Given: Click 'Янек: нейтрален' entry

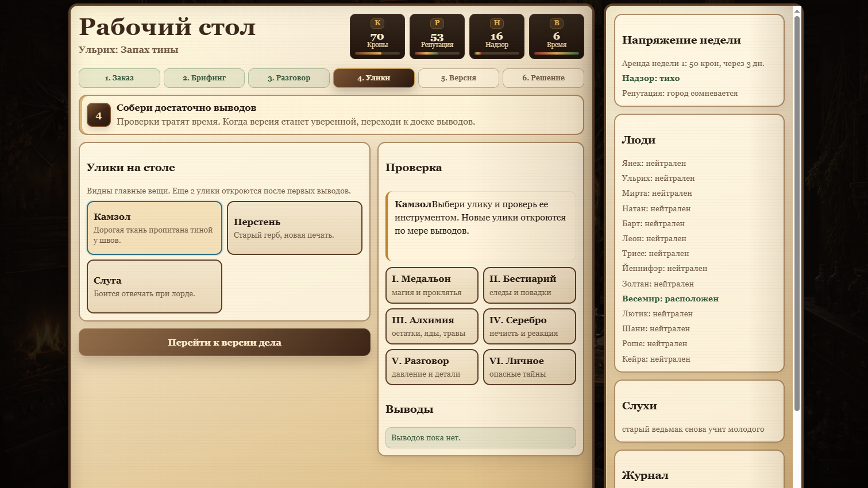Looking at the screenshot, I should pyautogui.click(x=654, y=163).
